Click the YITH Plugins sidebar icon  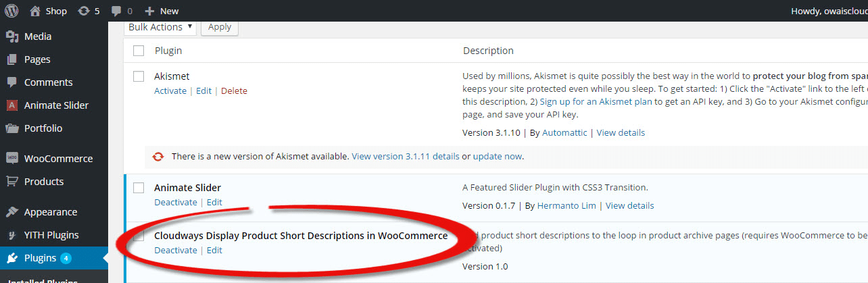click(x=12, y=235)
